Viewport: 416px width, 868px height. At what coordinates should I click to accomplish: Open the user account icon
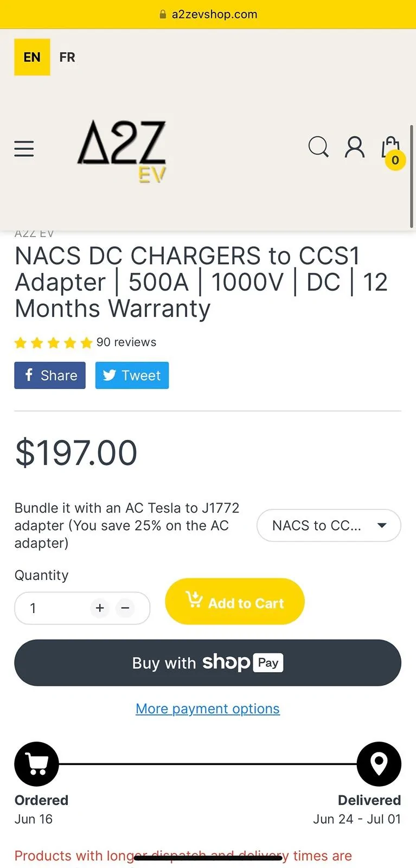tap(355, 147)
